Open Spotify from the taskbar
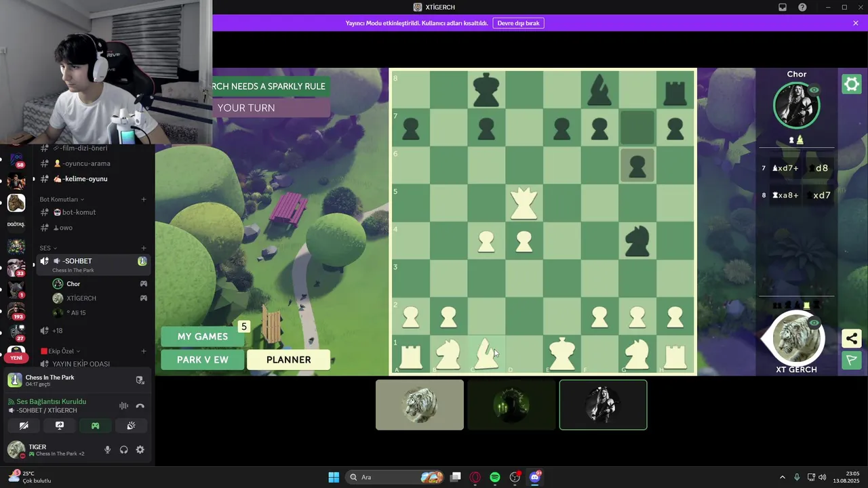The image size is (868, 488). point(495,477)
